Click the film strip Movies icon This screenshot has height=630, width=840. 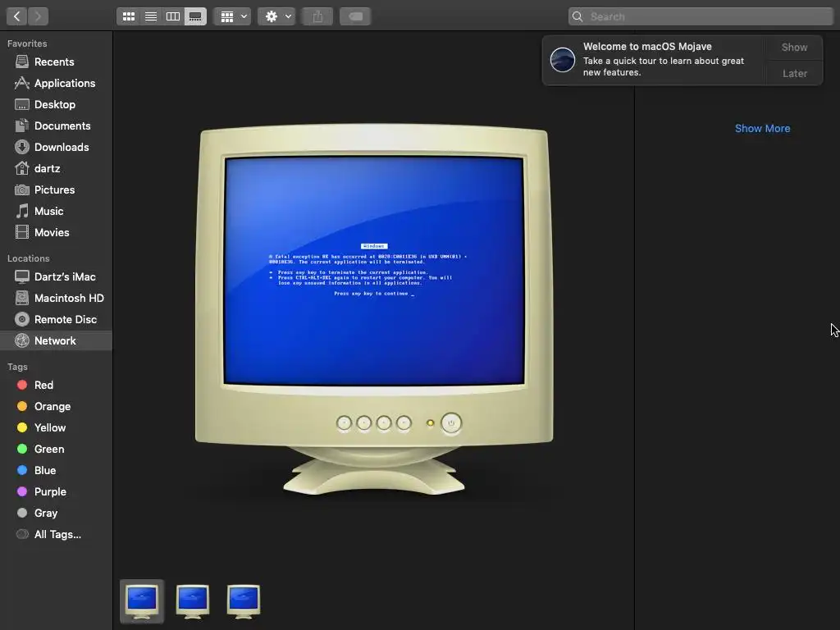click(x=22, y=232)
